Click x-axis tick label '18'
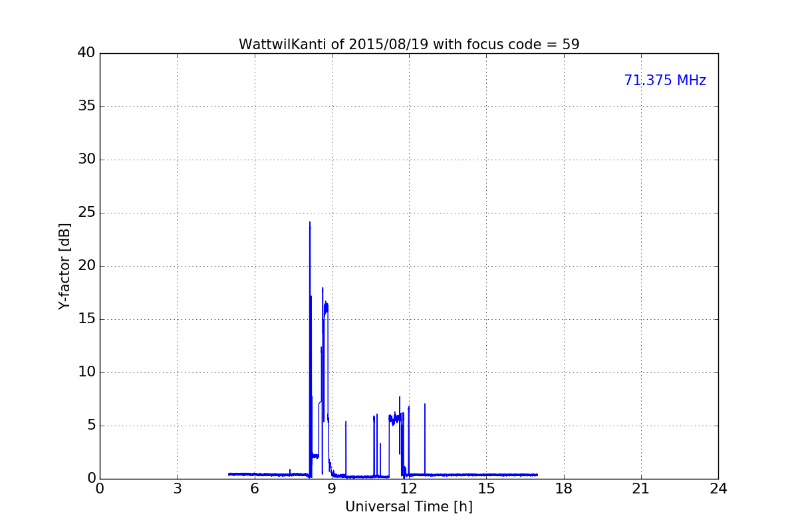Screen dimensions: 798x532 coord(564,489)
